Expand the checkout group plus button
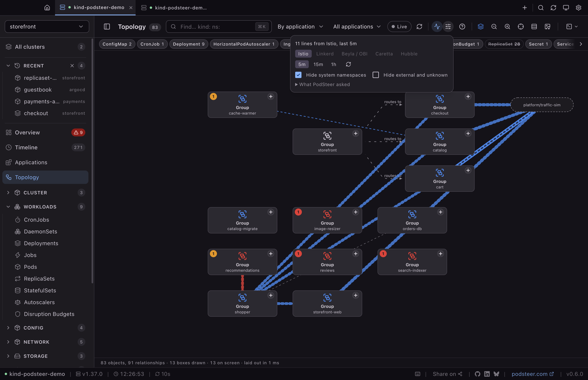Image resolution: width=588 pixels, height=380 pixels. [x=468, y=96]
